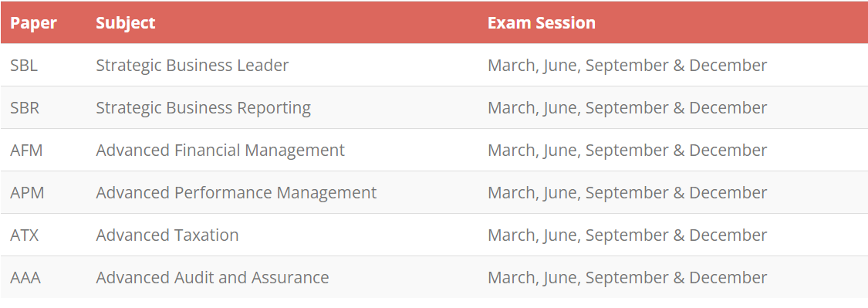Click exam session text in AFM row
This screenshot has height=308, width=868.
(x=627, y=150)
